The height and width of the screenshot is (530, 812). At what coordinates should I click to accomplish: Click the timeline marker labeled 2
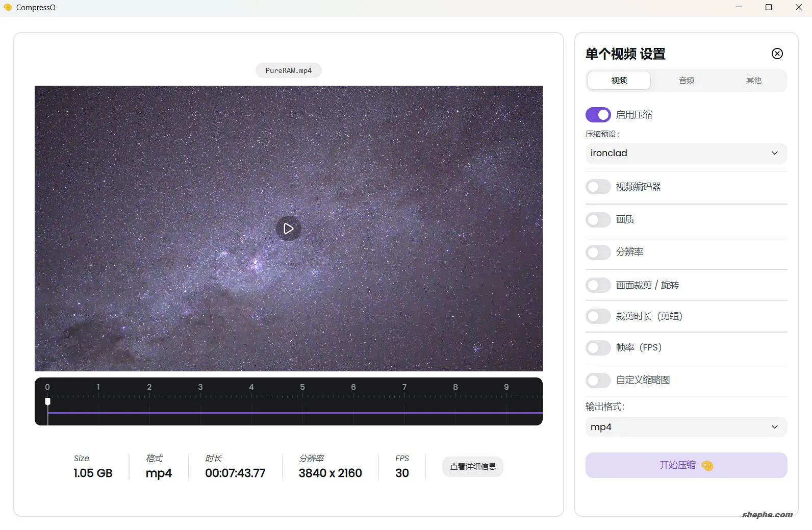coord(149,387)
